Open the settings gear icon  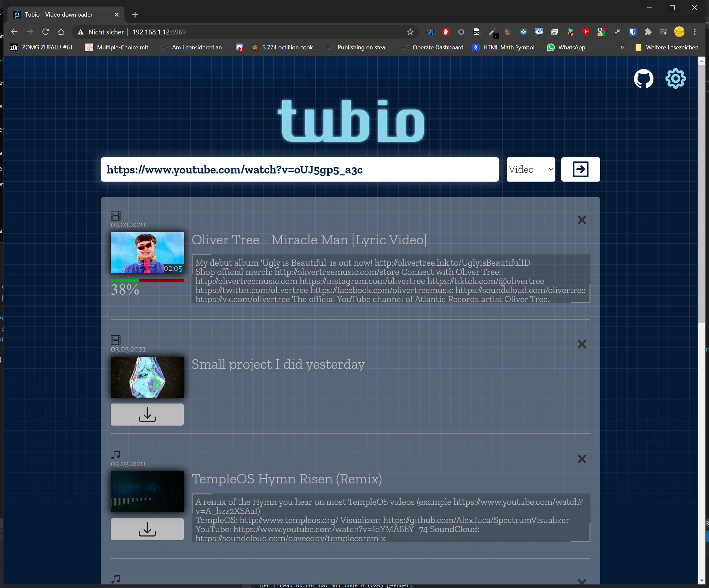pos(675,79)
